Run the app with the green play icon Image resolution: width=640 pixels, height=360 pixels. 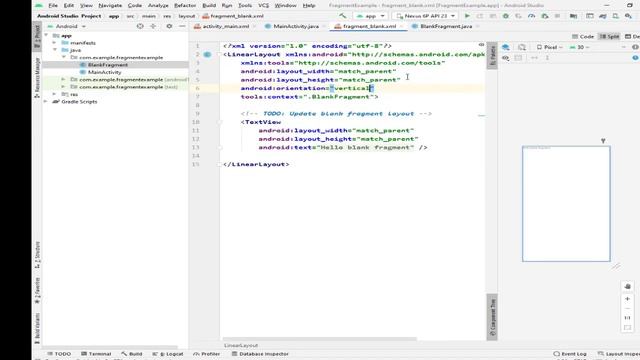click(467, 16)
